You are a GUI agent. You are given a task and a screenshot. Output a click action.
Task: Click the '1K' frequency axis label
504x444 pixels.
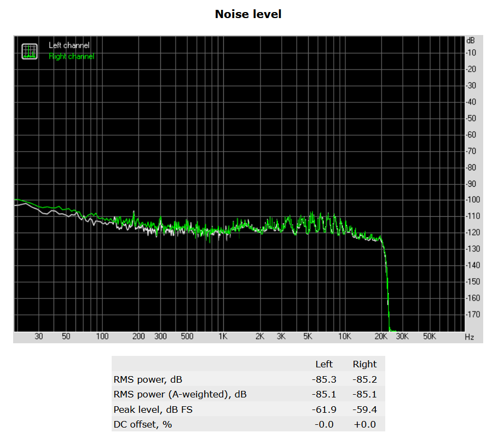click(223, 337)
